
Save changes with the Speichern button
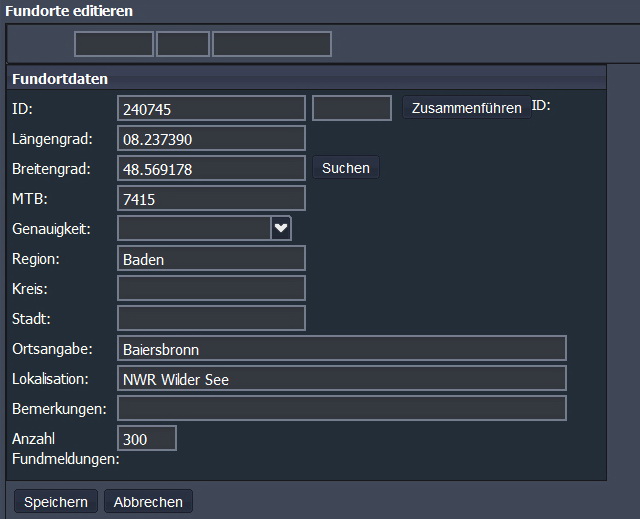55,501
